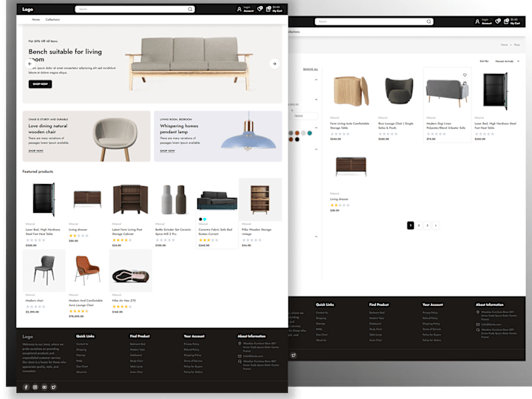Screen dimensions: 532x399
Task: Select cyan color option on Coventry Fabric Sofa
Action: (x=205, y=219)
